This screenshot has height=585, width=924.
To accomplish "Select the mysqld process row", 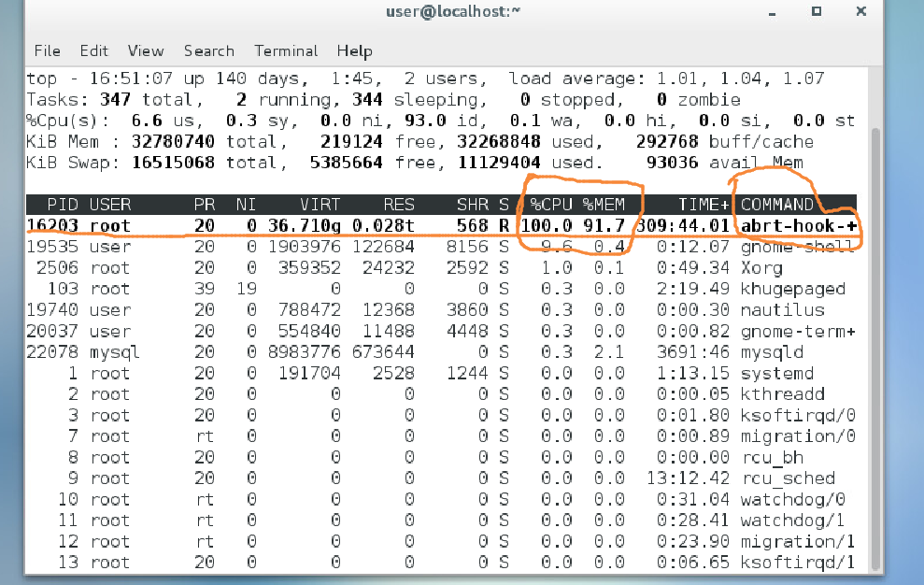I will [775, 351].
